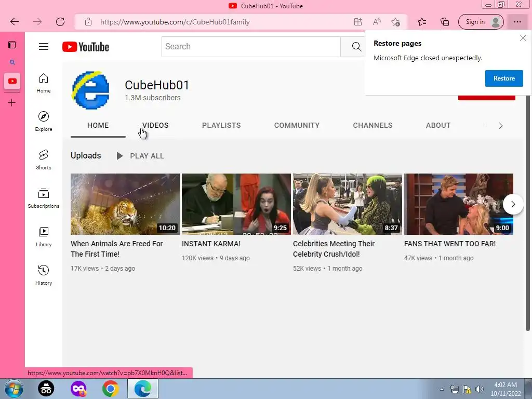Add a new tab with plus icon
The image size is (532, 399).
coord(12,102)
